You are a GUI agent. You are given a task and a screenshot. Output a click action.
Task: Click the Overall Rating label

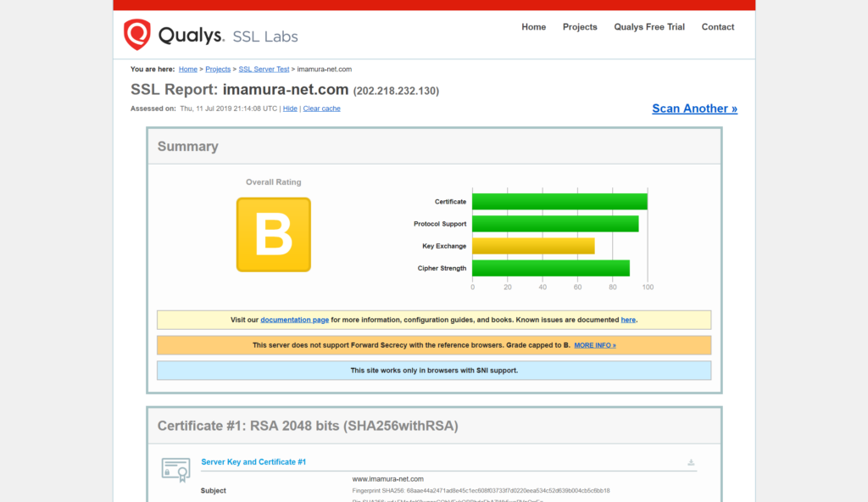tap(274, 181)
